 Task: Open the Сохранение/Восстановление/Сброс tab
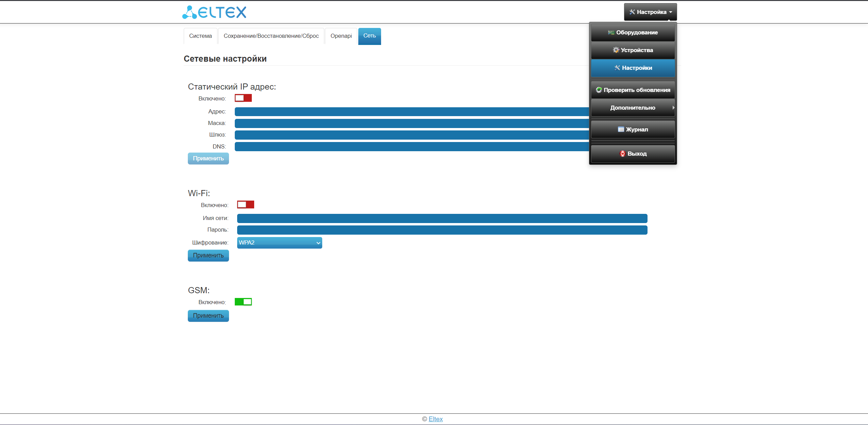(x=271, y=36)
